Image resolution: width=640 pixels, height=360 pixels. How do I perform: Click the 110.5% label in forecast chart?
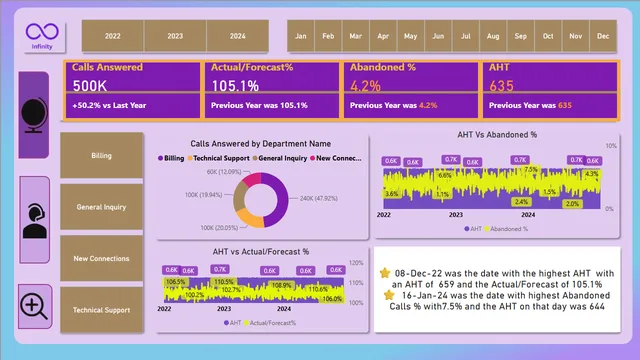pos(224,282)
